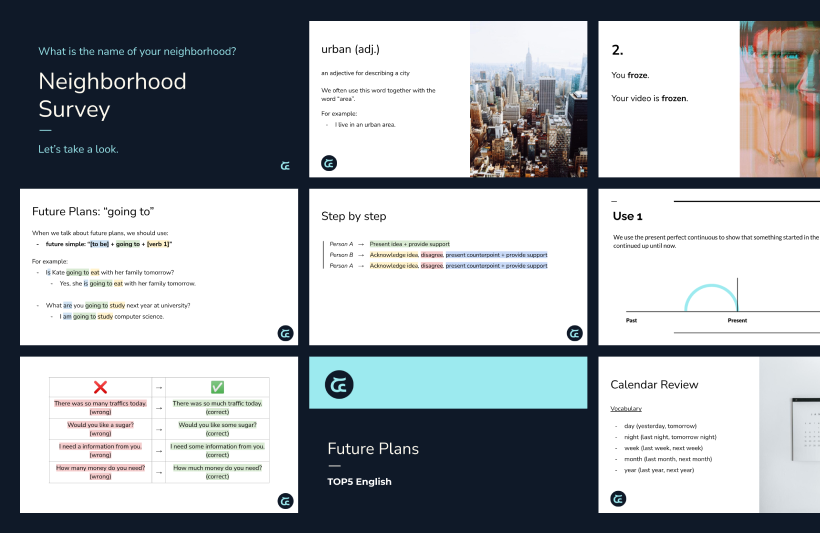The height and width of the screenshot is (533, 820).
Task: Open the "TOP5 English" Future Plans title slide
Action: pos(448,435)
